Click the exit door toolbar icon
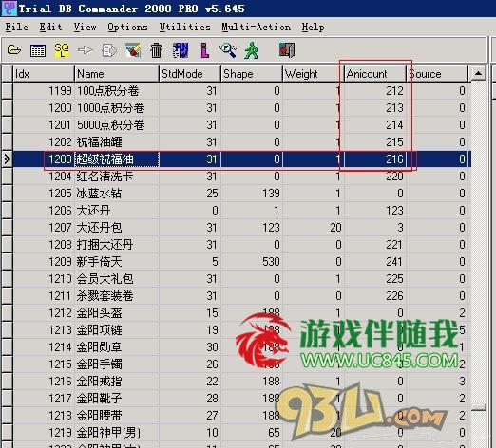 pos(287,50)
